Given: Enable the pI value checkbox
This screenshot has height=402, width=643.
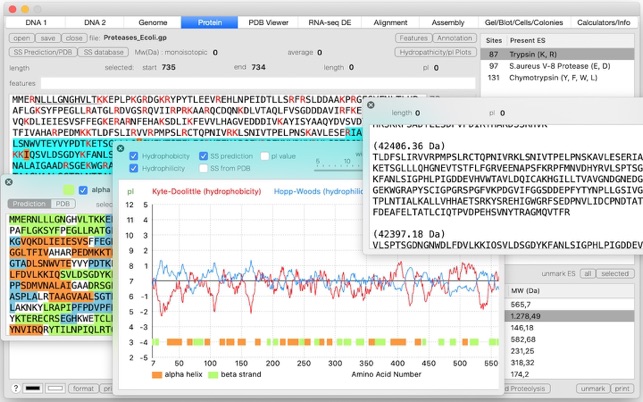Looking at the screenshot, I should click(264, 156).
